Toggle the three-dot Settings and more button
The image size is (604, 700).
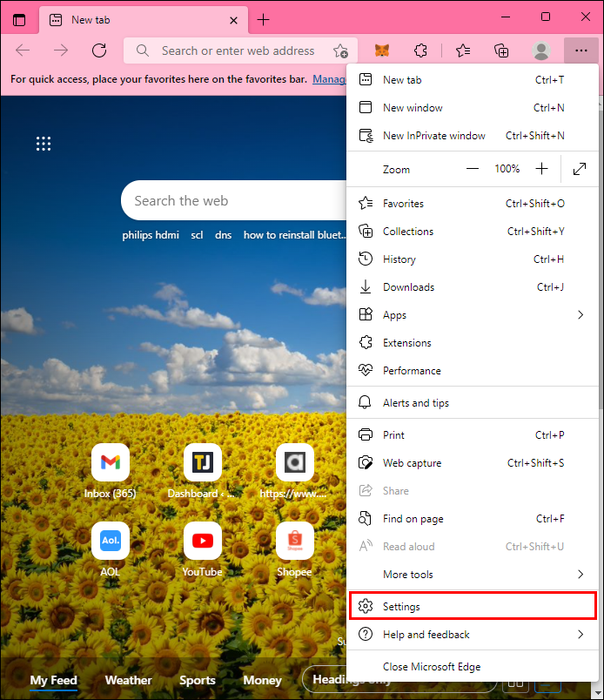point(581,50)
